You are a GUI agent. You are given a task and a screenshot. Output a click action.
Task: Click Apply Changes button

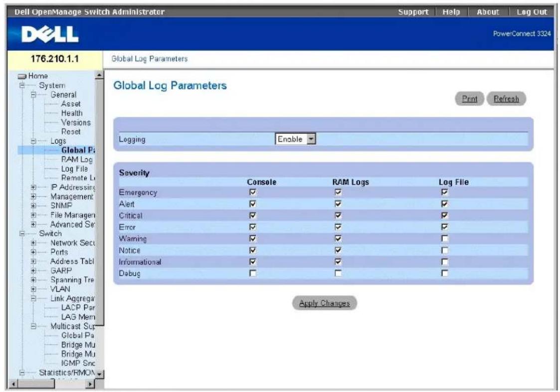tap(324, 303)
